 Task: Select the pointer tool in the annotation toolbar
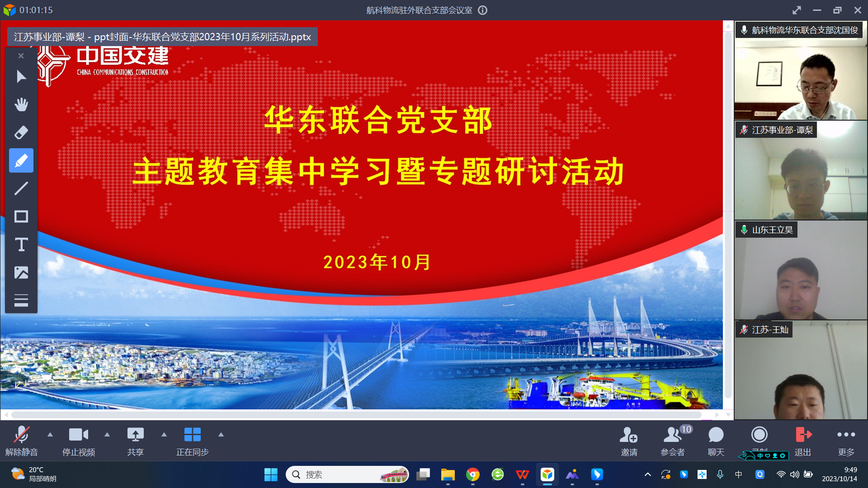point(21,76)
